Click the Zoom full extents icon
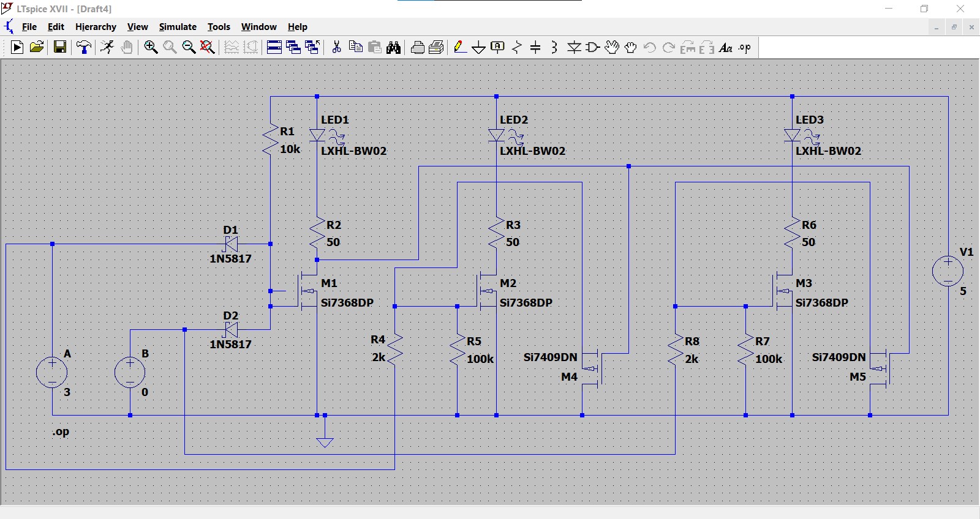980x519 pixels. click(x=208, y=47)
